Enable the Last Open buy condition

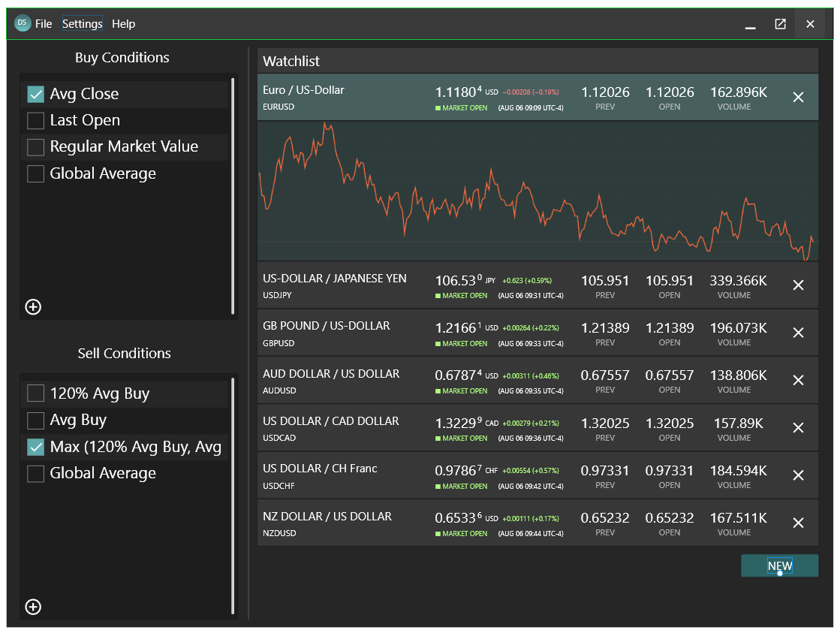tap(35, 120)
